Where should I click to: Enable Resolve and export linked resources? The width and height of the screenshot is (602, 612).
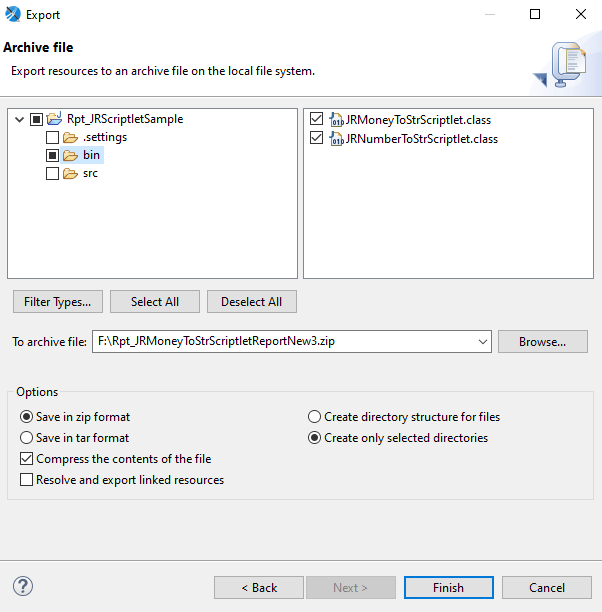[27, 480]
